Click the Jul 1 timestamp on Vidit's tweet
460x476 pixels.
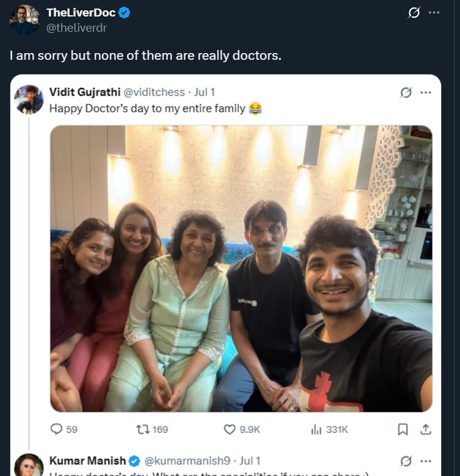pyautogui.click(x=204, y=92)
